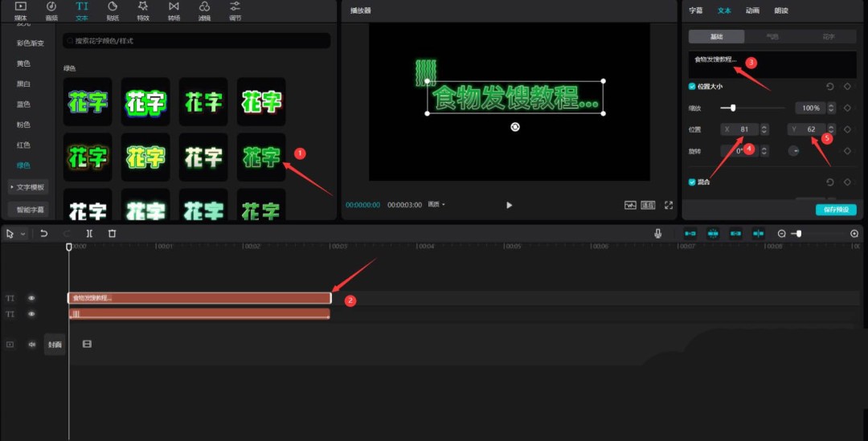Image resolution: width=868 pixels, height=441 pixels.
Task: Reset the 位置大小 section
Action: tap(829, 87)
